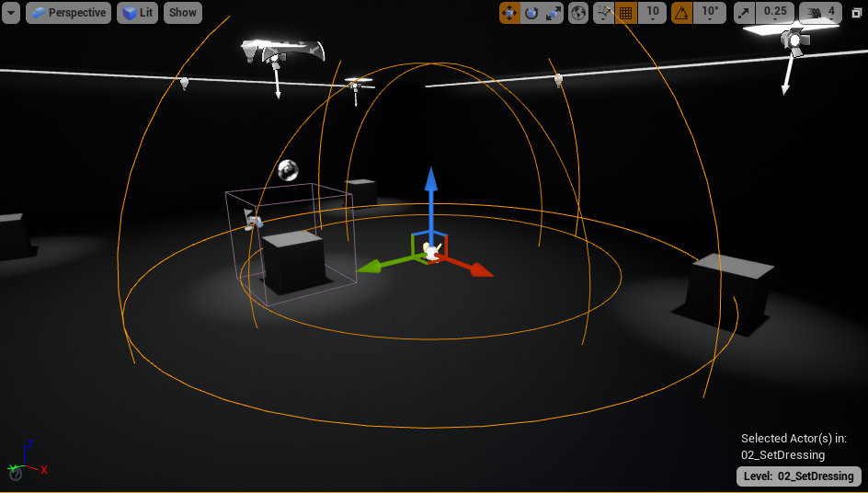Click the 'Selected Actor(s) in:' text

(x=794, y=438)
